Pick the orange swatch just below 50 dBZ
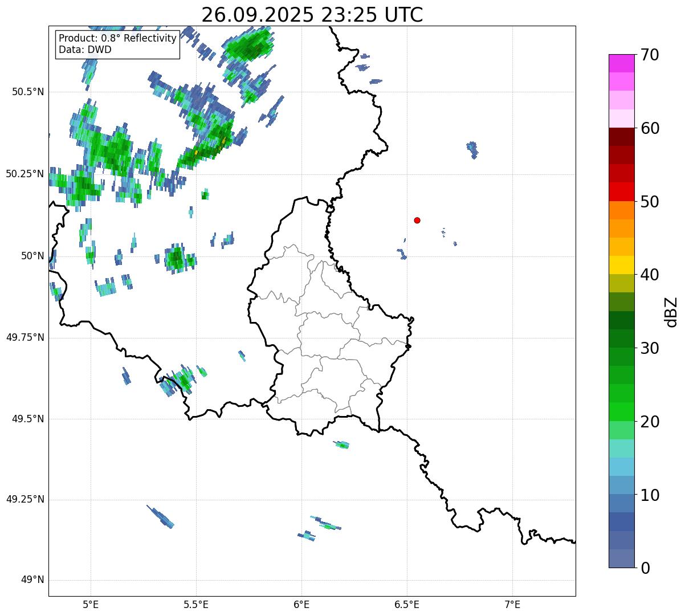 point(622,210)
